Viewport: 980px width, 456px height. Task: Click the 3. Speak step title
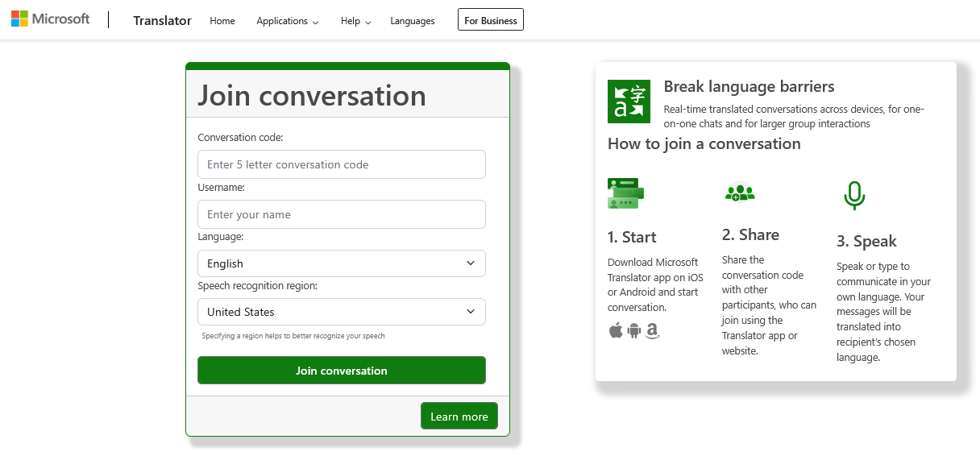click(x=866, y=242)
